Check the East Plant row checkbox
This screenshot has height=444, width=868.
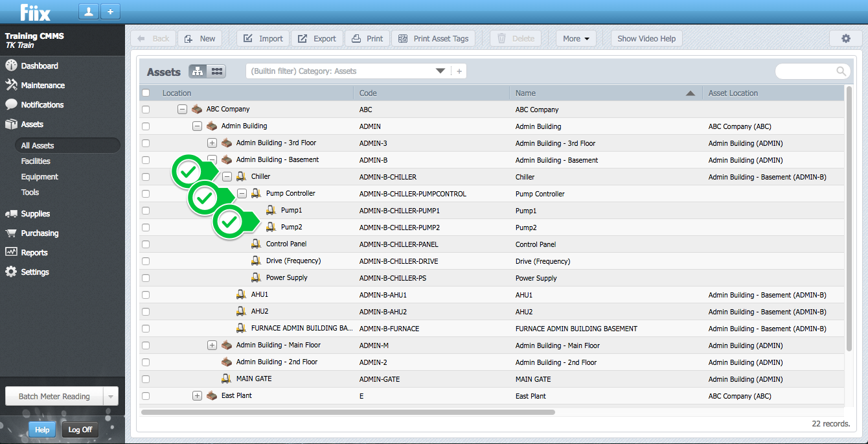click(146, 396)
